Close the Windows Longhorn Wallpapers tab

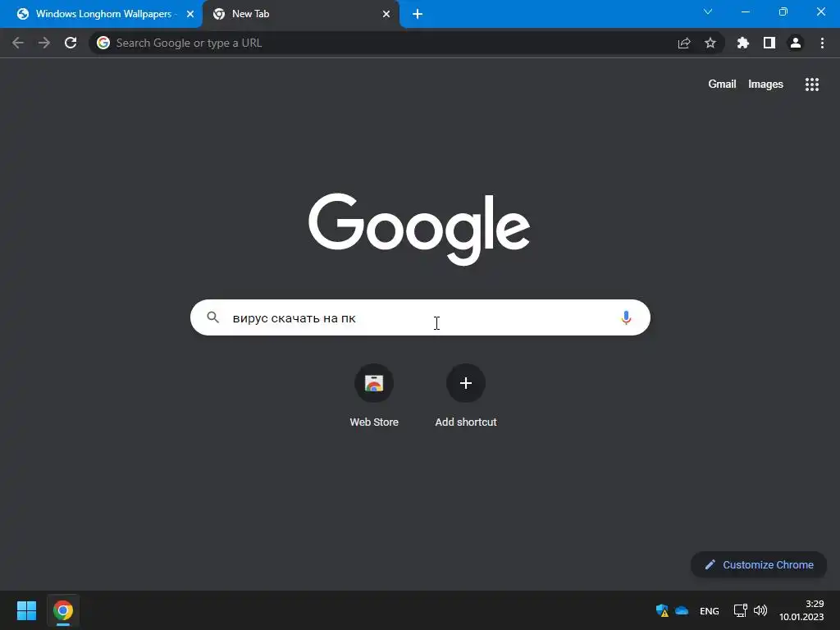(x=190, y=14)
